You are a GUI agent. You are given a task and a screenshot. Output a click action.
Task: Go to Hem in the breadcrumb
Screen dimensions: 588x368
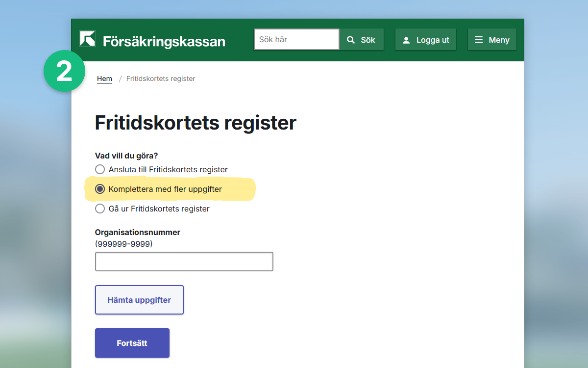click(x=104, y=79)
